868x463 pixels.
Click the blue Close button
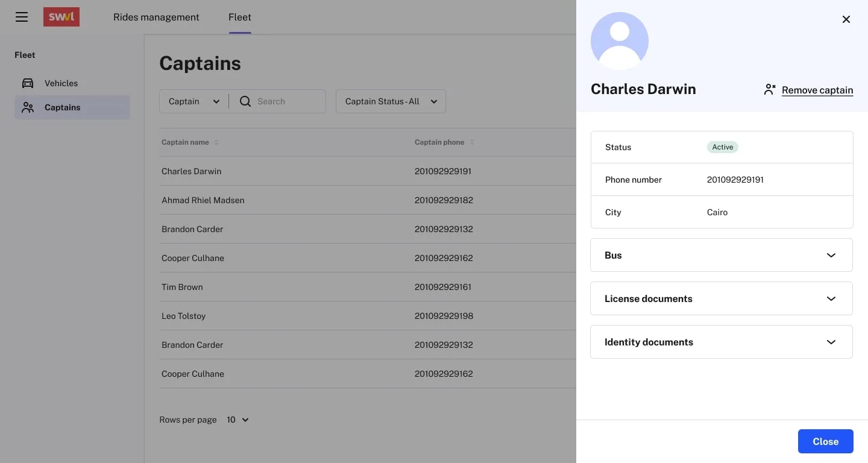[825, 441]
